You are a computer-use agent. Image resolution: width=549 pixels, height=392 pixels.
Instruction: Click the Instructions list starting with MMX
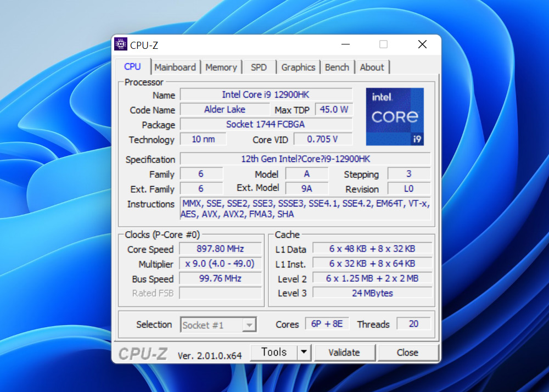[305, 209]
